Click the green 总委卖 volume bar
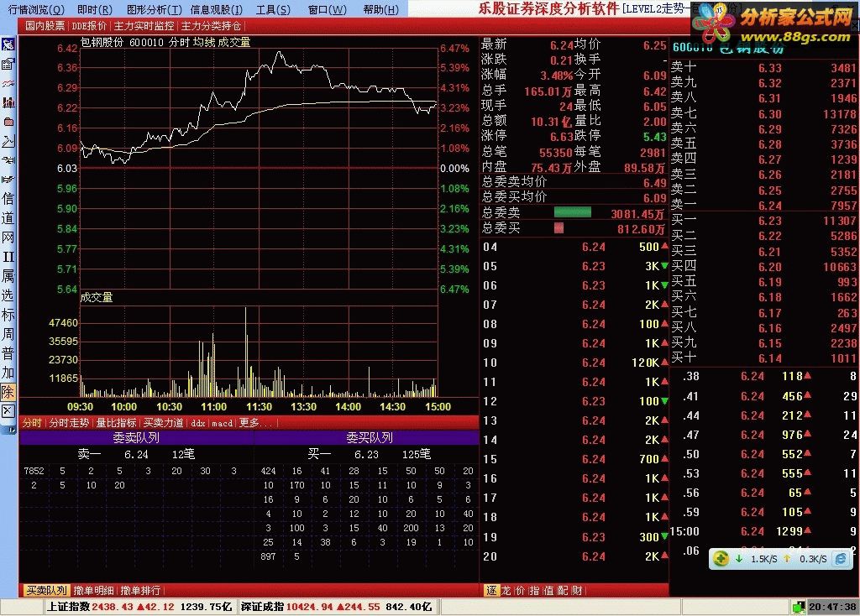This screenshot has height=616, width=860. (x=573, y=212)
